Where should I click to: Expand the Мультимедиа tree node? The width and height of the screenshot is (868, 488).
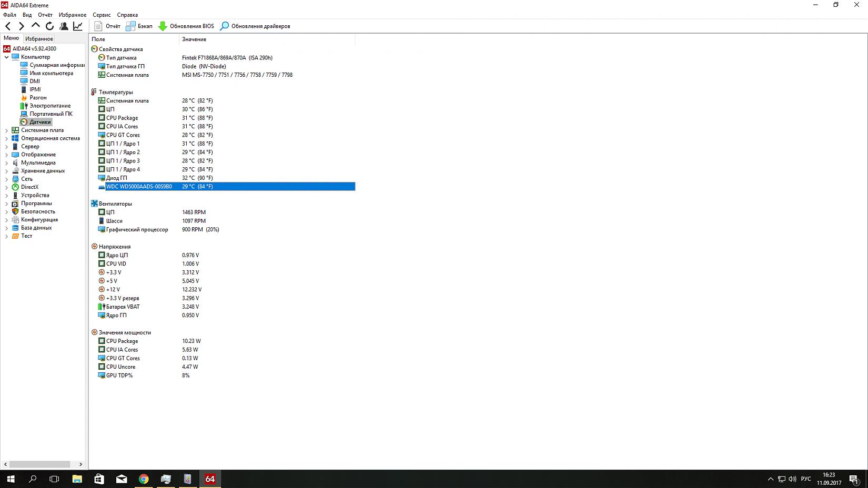[6, 162]
